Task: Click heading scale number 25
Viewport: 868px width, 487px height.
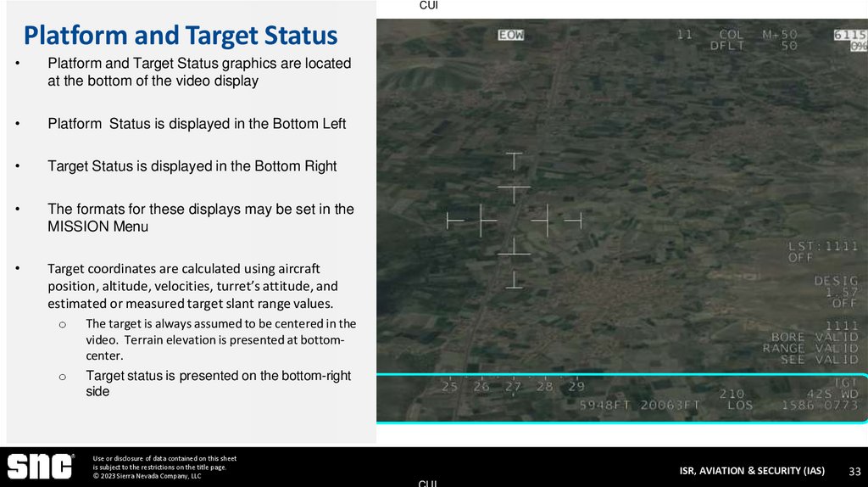Action: pyautogui.click(x=449, y=387)
